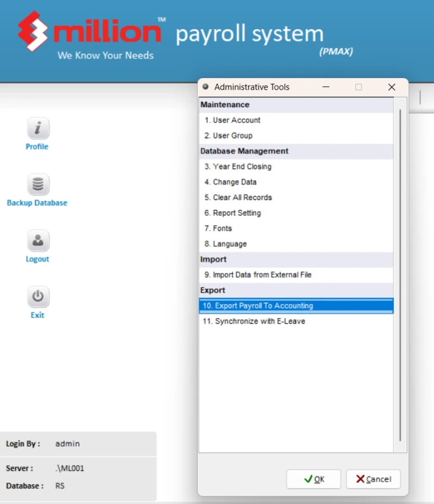Viewport: 434px width, 504px height.
Task: Confirm with the OK button
Action: tap(313, 479)
